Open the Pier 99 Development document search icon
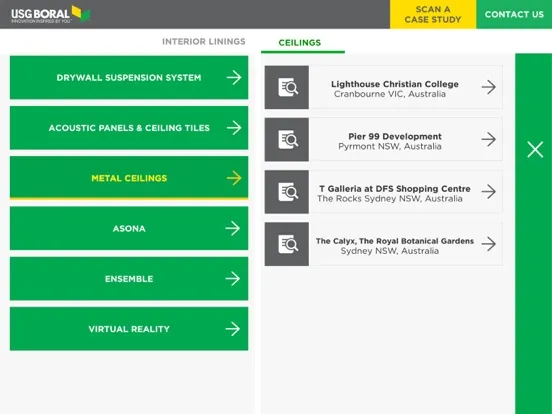Viewport: 552px width, 414px height. 287,139
